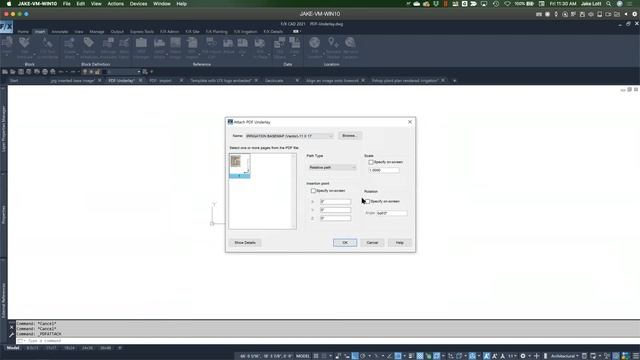Image resolution: width=640 pixels, height=360 pixels.
Task: Click the Show Details button
Action: coord(245,242)
